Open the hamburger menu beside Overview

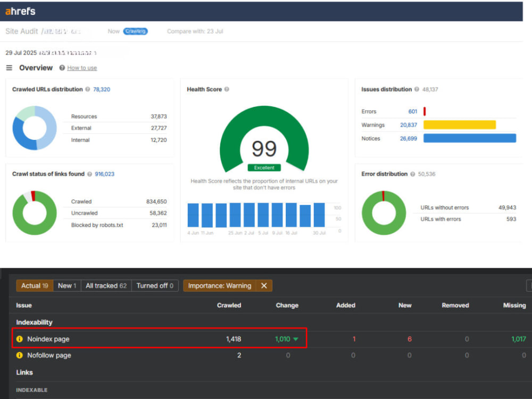tap(9, 68)
